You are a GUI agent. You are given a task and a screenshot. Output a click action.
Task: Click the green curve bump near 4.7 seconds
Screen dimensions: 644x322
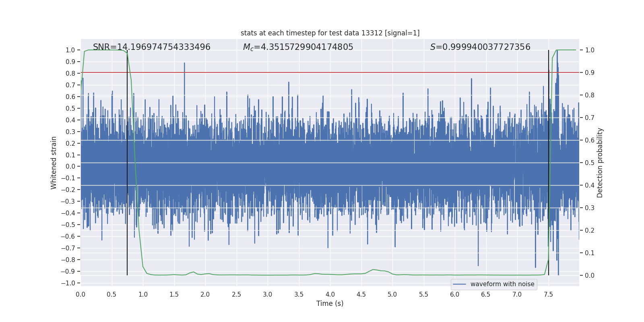(374, 270)
